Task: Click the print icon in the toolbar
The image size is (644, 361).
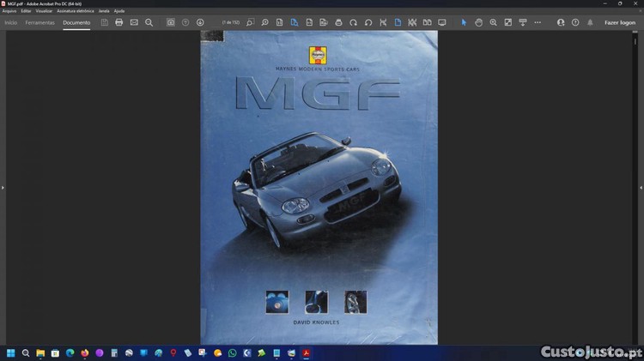Action: tap(119, 22)
